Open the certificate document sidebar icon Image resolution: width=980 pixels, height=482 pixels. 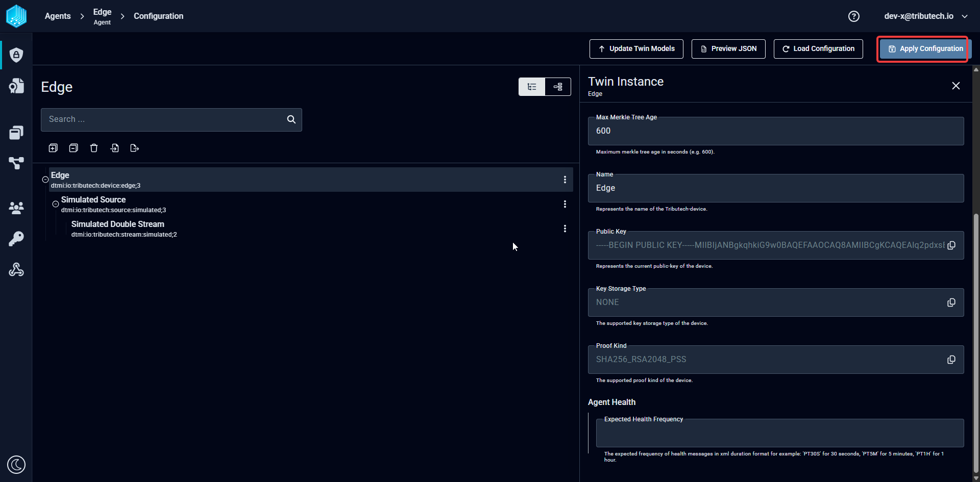pos(16,86)
